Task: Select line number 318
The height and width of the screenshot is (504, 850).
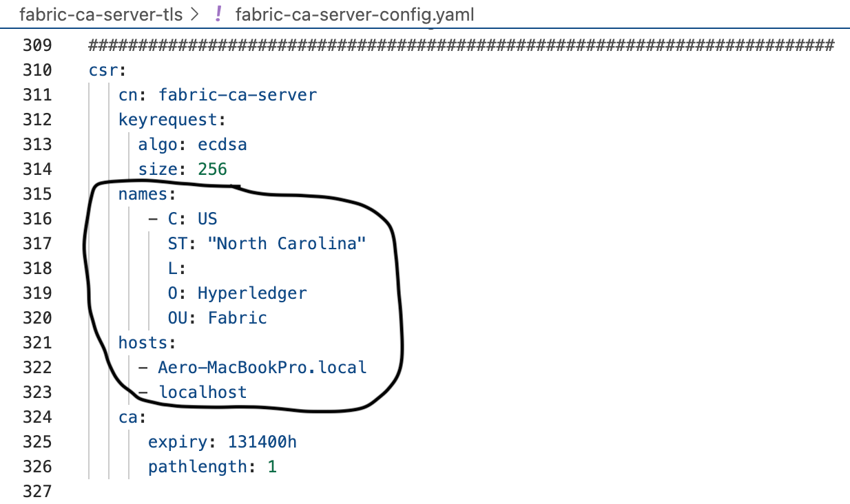Action: pos(37,269)
